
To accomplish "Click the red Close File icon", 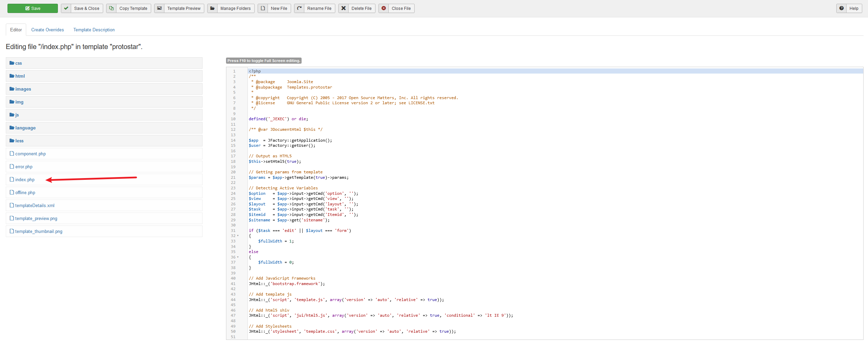I will pos(384,9).
